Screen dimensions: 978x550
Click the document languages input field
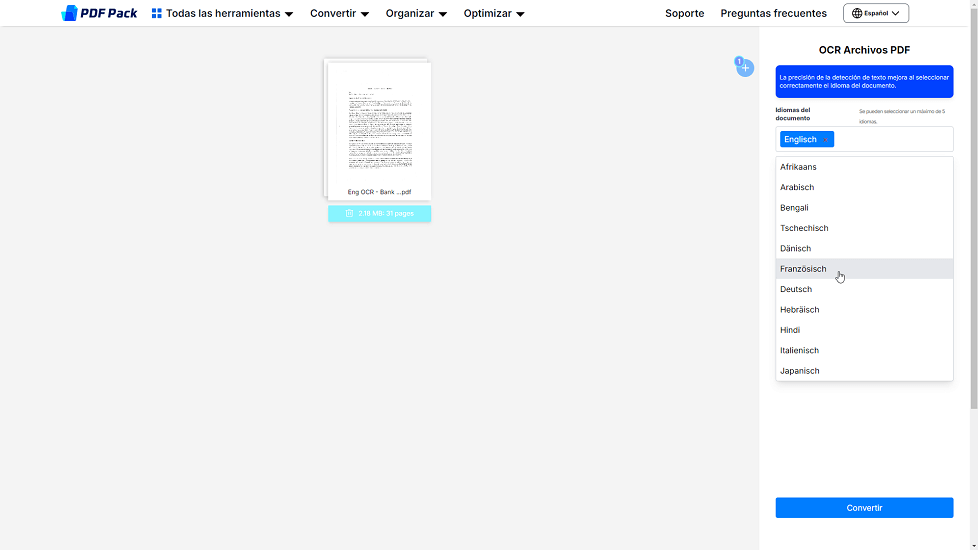coord(890,140)
